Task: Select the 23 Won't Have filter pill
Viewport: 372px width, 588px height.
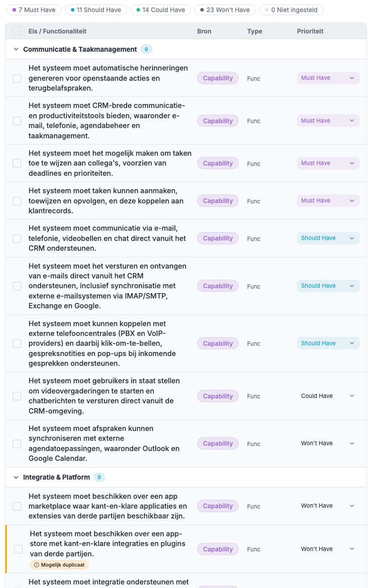Action: point(225,9)
